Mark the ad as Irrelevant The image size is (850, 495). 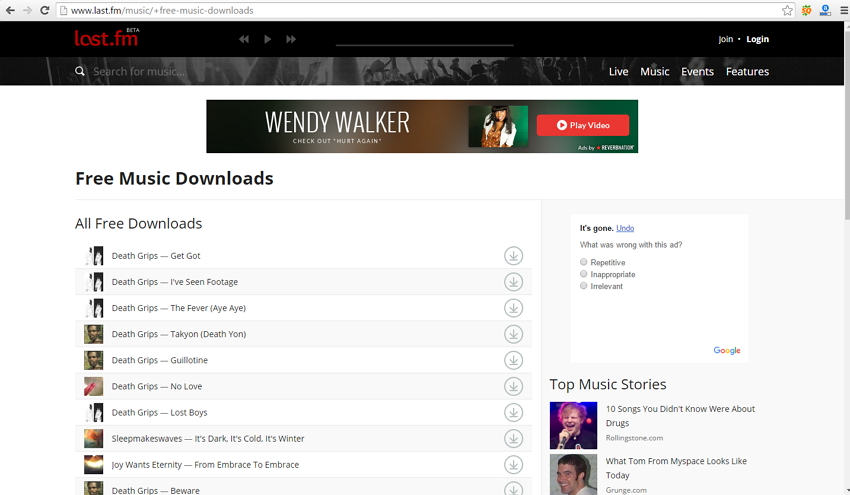(x=584, y=286)
